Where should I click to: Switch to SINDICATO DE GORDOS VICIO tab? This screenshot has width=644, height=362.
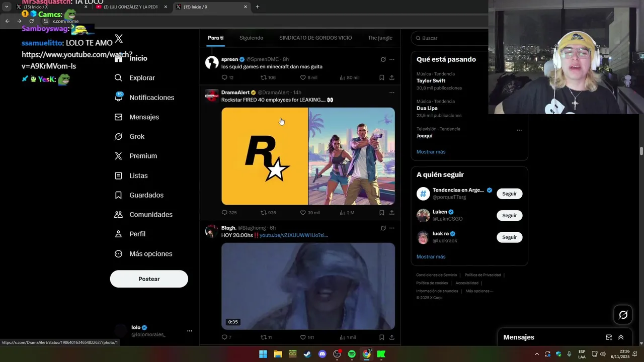315,38
